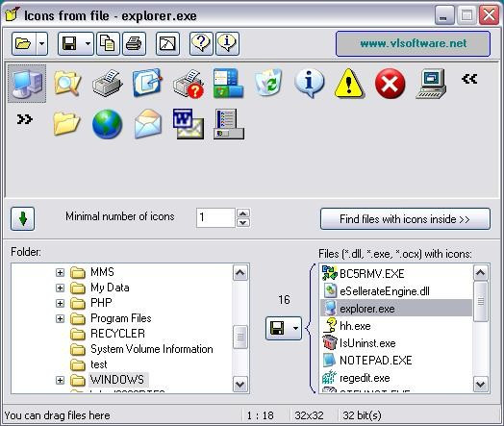504x426 pixels.
Task: Decrease minimal number of icons with down arrow
Action: click(x=243, y=223)
